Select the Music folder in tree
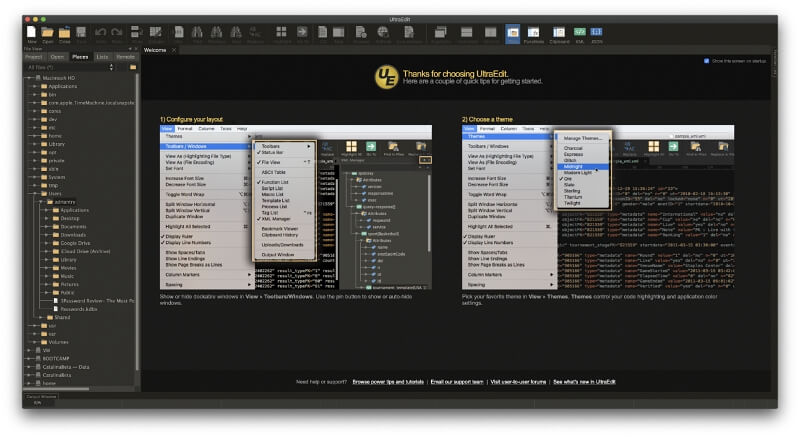The height and width of the screenshot is (438, 800). [67, 276]
